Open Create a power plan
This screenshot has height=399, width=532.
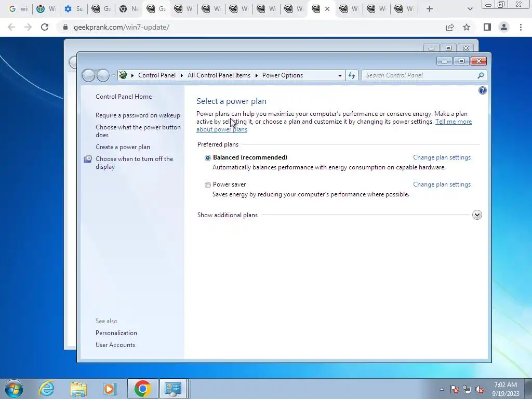coord(123,147)
